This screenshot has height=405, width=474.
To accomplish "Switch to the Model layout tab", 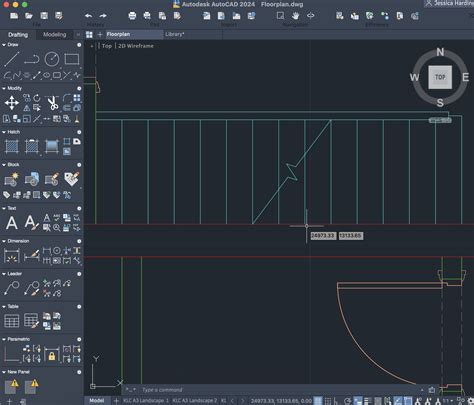I will (97, 401).
